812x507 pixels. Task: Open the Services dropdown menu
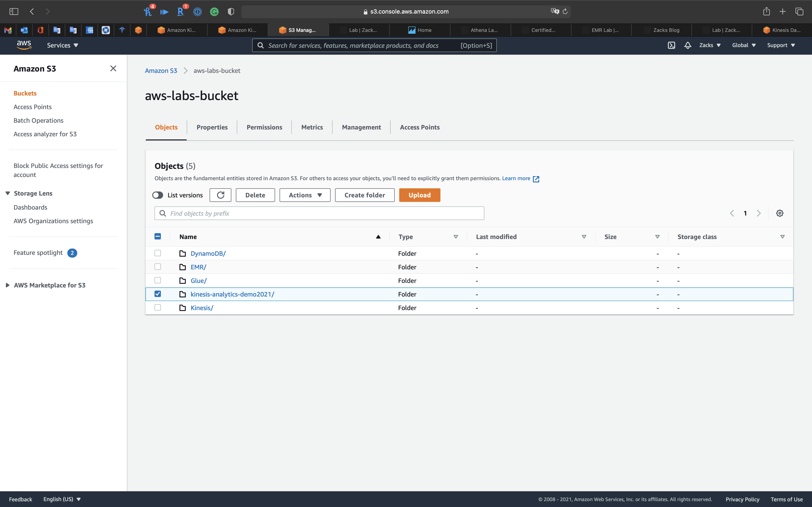click(x=62, y=45)
